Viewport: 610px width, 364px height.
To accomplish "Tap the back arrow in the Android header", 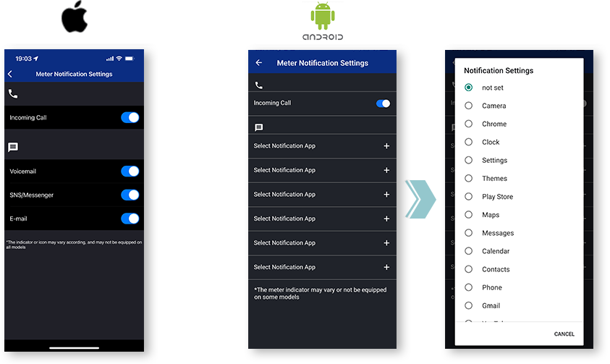I will 259,63.
